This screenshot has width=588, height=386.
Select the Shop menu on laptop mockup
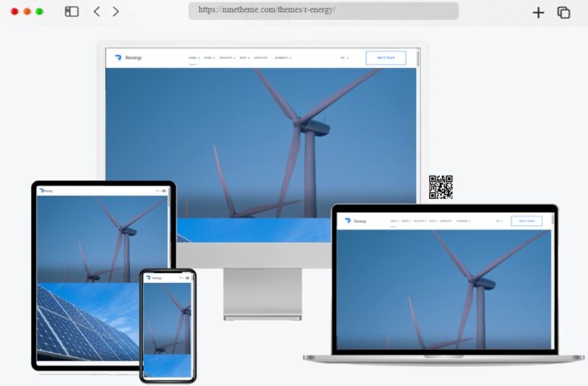pos(432,221)
